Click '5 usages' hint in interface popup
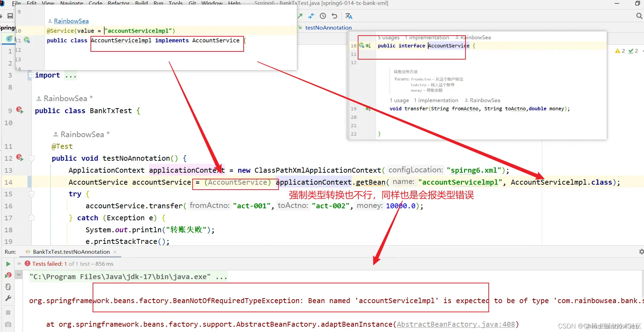The height and width of the screenshot is (332, 644). tap(388, 37)
